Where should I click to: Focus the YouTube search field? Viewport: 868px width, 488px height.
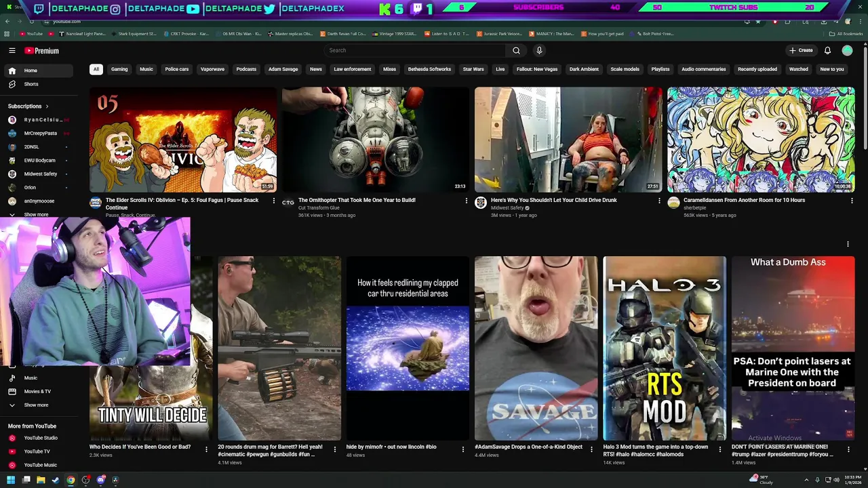tap(415, 50)
